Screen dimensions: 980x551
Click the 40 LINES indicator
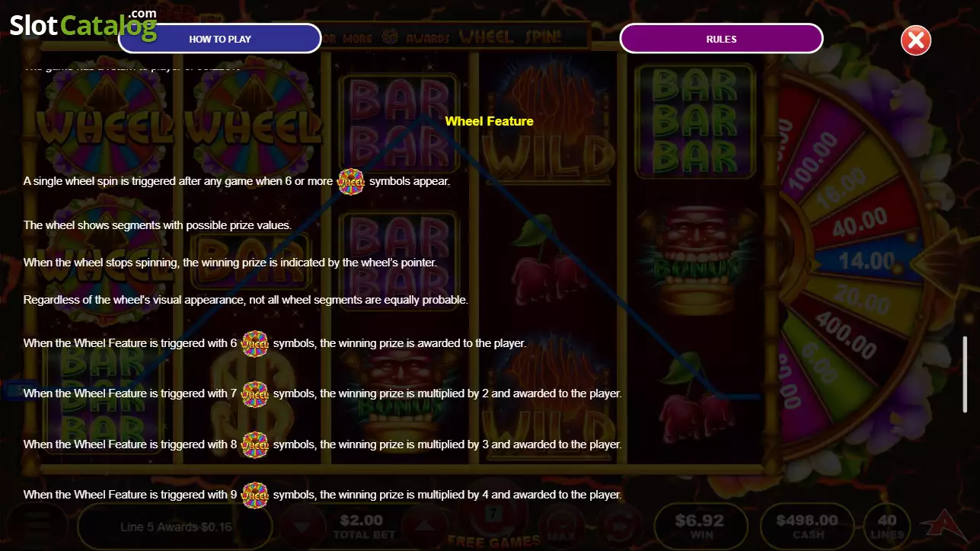(x=886, y=527)
